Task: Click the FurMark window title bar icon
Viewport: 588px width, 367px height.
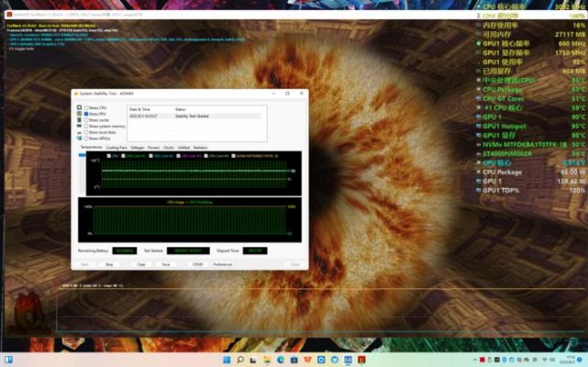Action: 10,15
